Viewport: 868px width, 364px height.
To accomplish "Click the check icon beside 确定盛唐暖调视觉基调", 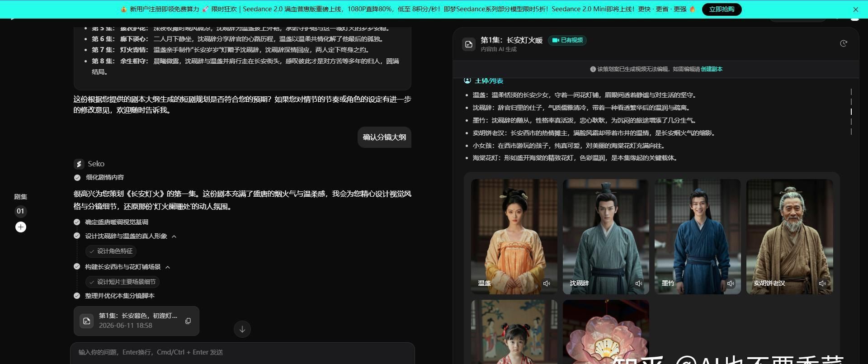I will tap(77, 222).
